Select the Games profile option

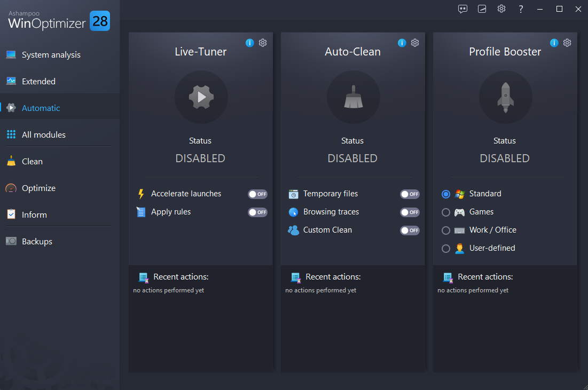[x=446, y=212]
